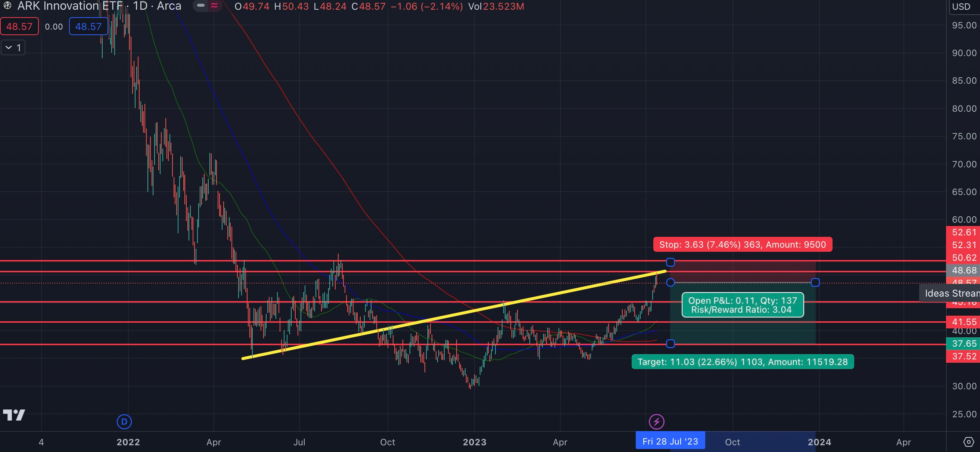Click the gray dash market status indicator
This screenshot has width=980, height=452.
point(201,6)
